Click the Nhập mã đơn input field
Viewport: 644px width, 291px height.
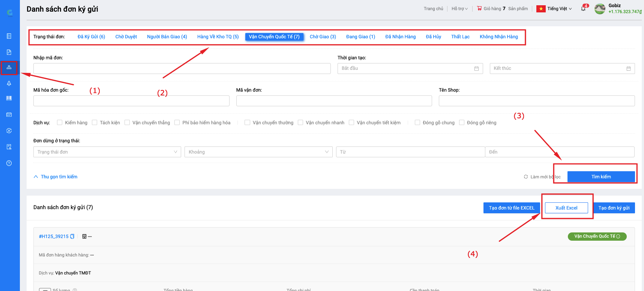click(182, 68)
